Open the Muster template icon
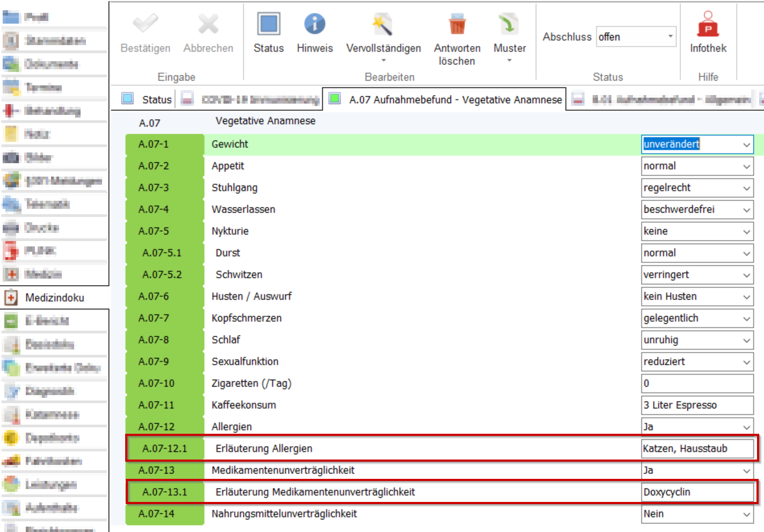Viewport: 764px width, 532px height. point(509,25)
